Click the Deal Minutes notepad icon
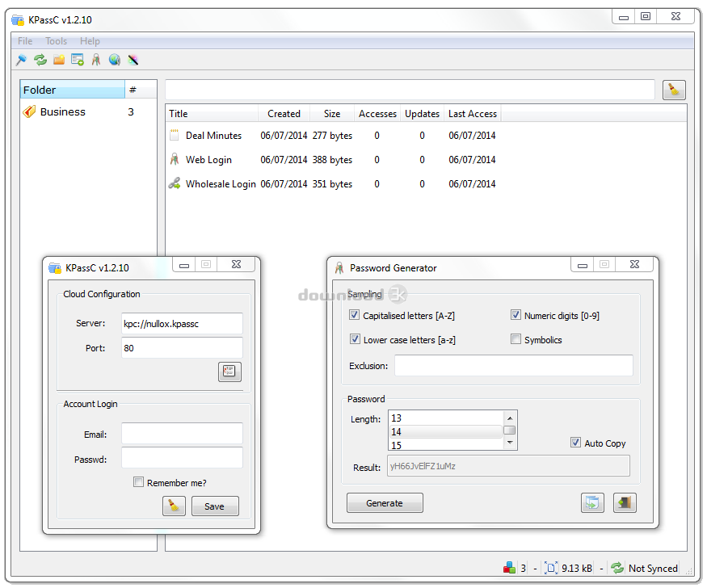 coord(175,135)
